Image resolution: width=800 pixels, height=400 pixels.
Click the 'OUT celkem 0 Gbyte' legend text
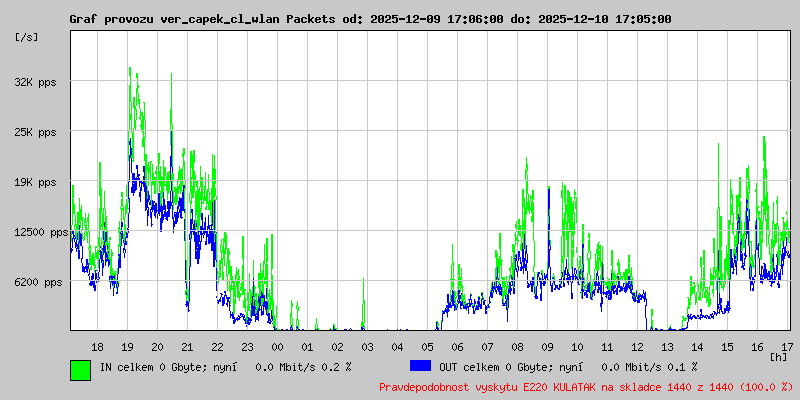click(x=491, y=367)
